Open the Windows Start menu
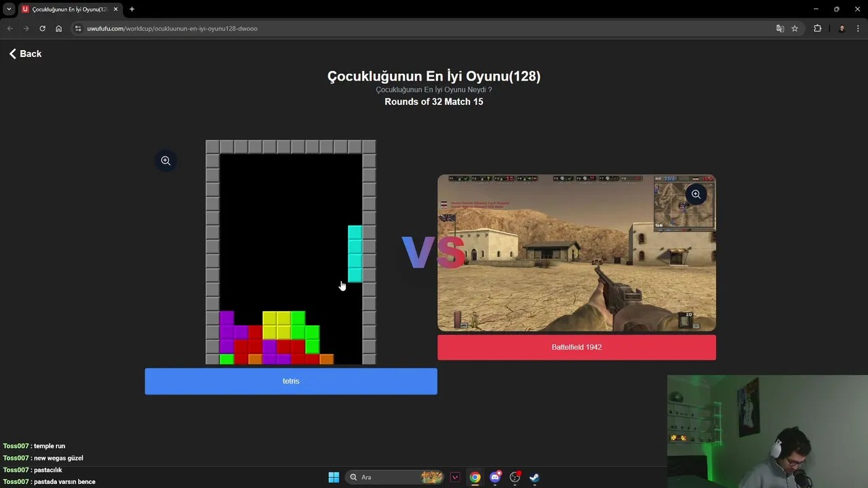The width and height of the screenshot is (868, 488). coord(334,477)
